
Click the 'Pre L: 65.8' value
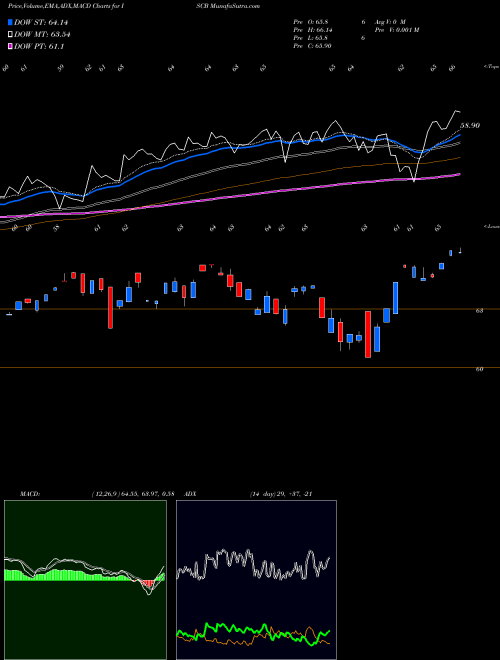pos(311,38)
